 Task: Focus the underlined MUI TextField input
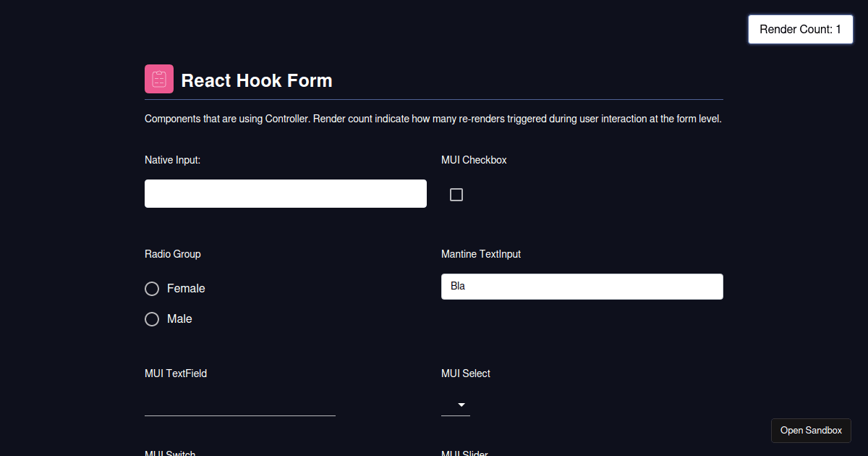[x=239, y=409]
